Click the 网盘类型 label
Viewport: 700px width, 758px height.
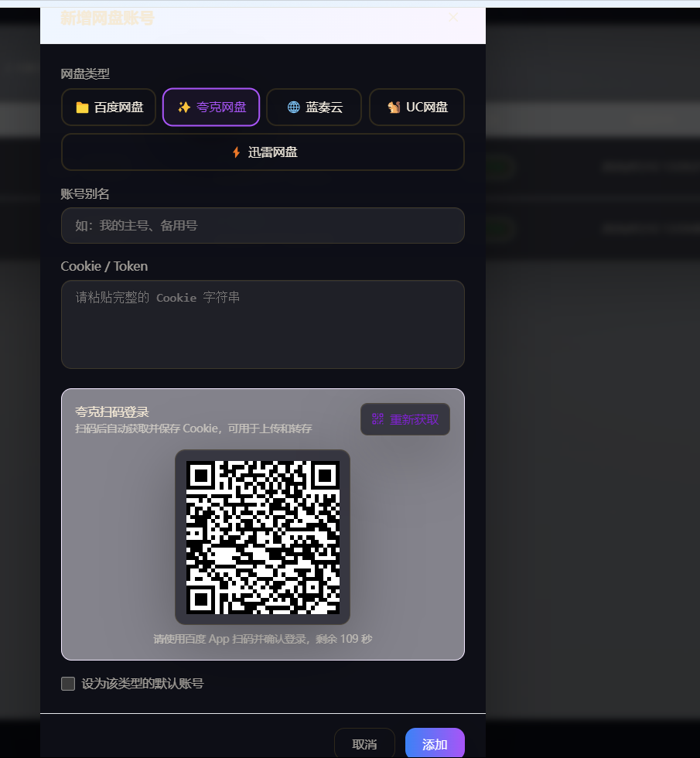click(85, 74)
